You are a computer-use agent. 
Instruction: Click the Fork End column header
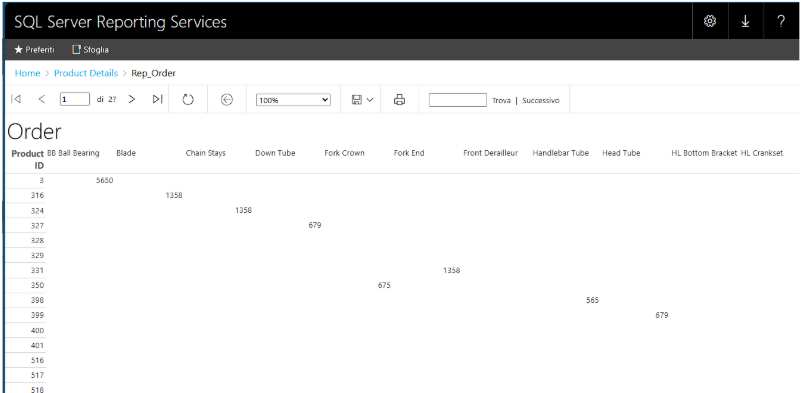(x=409, y=153)
